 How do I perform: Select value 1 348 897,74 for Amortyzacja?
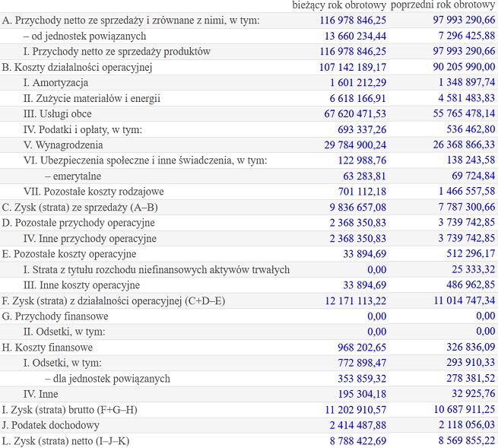coord(467,82)
